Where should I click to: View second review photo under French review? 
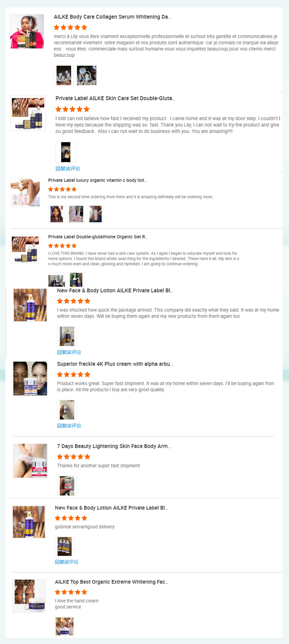pos(87,75)
